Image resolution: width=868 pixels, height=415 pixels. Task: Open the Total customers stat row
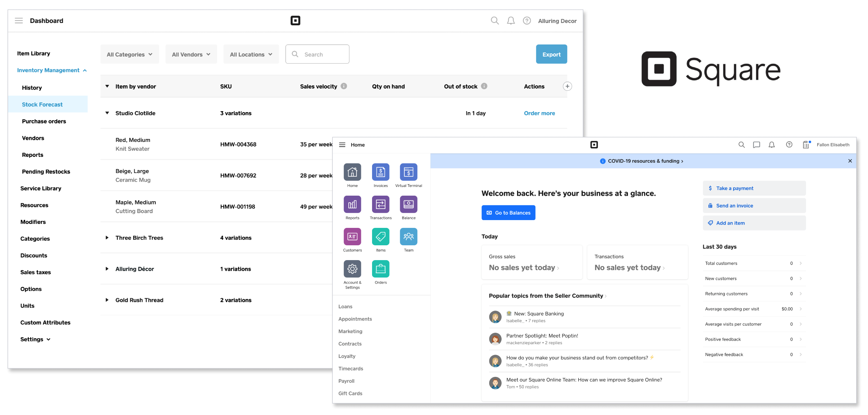click(x=754, y=263)
